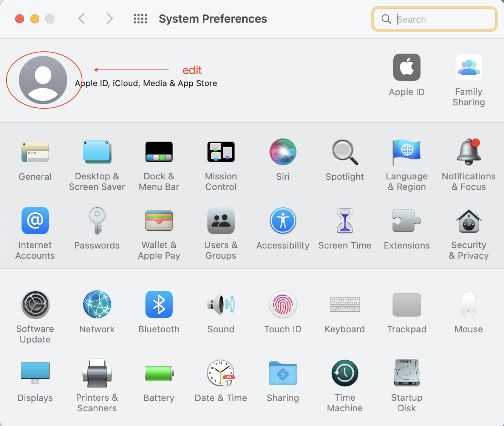Open Screen Time settings
This screenshot has height=426, width=504.
tap(345, 221)
